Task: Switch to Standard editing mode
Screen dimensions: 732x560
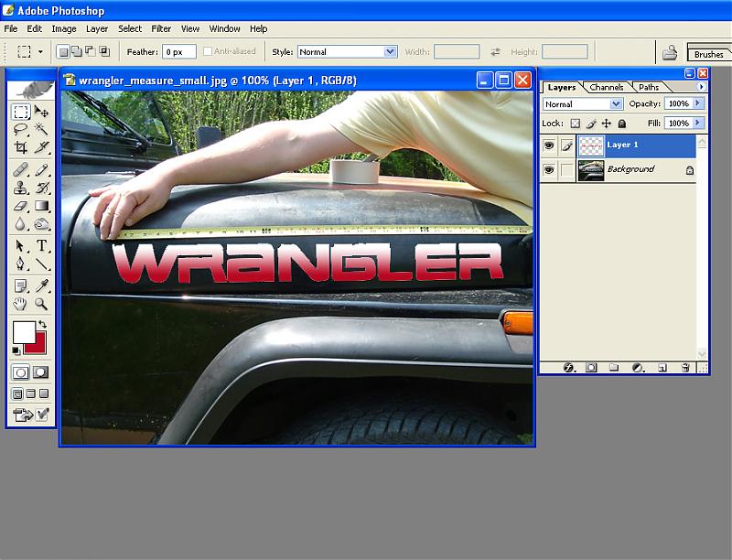Action: click(20, 372)
